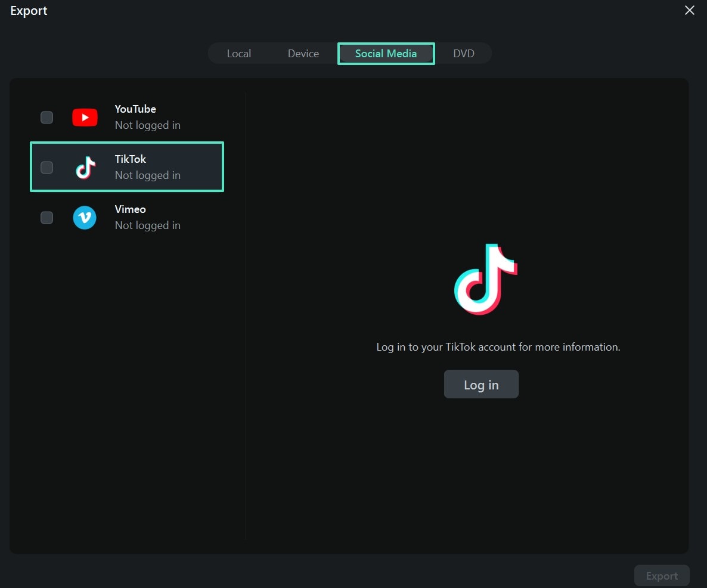Check the TikTok export checkbox

point(46,168)
